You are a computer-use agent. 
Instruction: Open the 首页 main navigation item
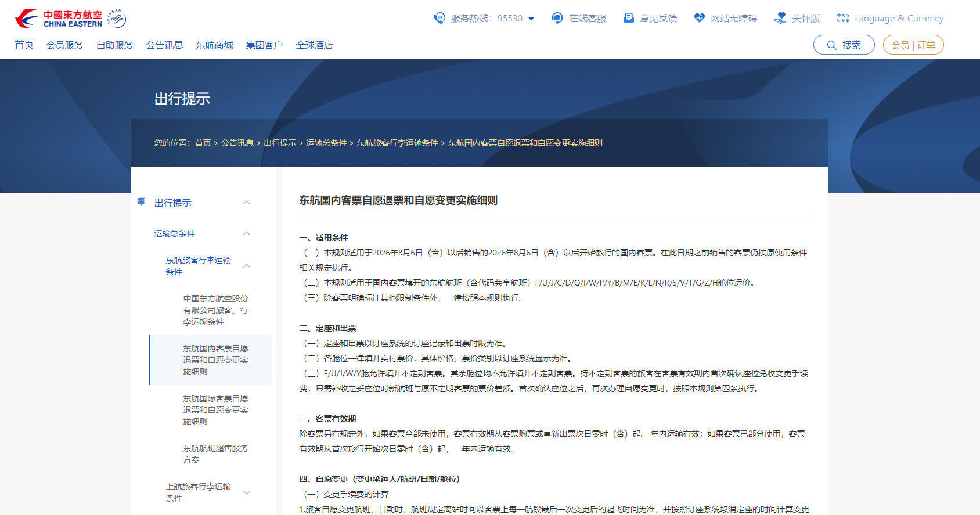point(24,45)
